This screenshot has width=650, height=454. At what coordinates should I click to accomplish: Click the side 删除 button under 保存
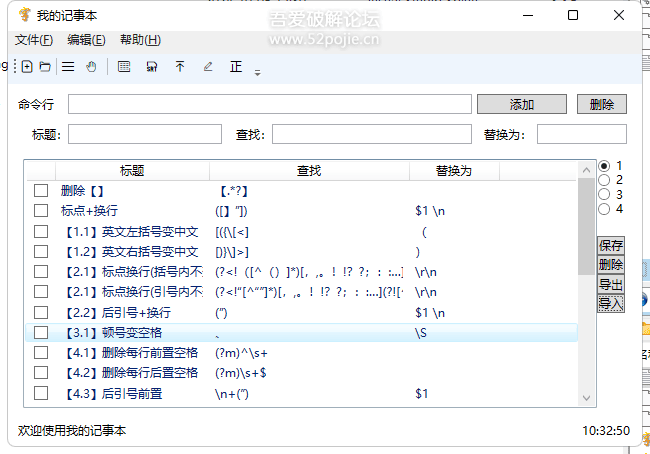point(611,265)
